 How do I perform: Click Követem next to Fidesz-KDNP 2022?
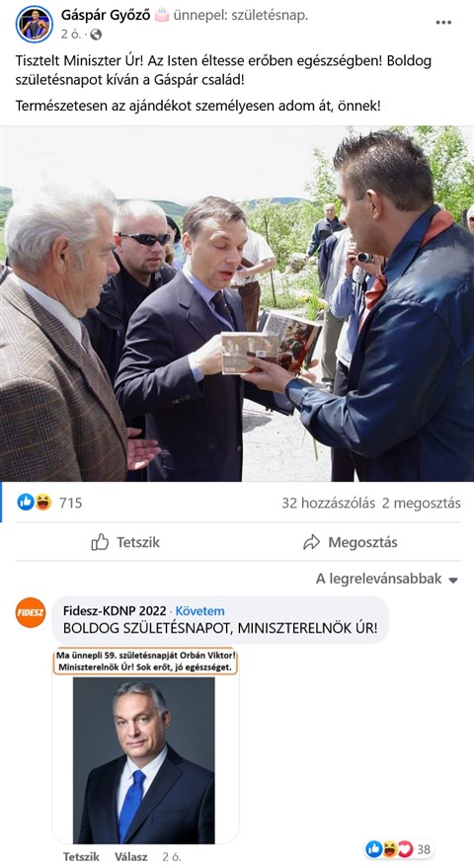pyautogui.click(x=199, y=611)
